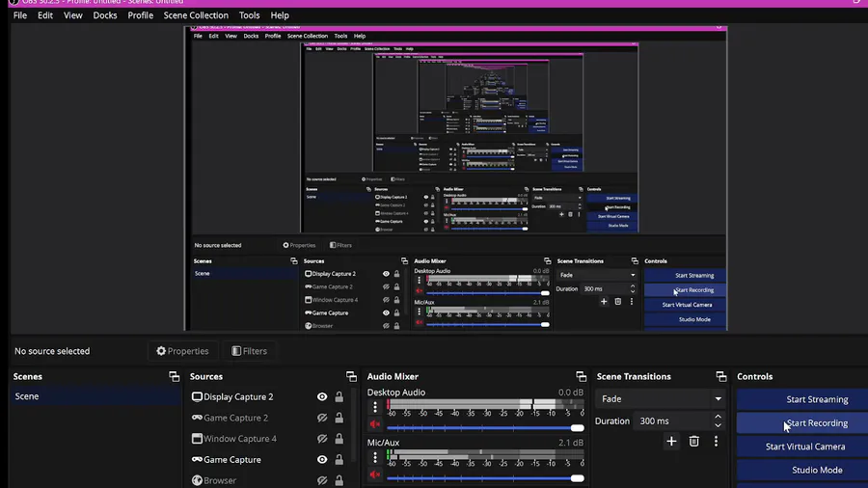Open Desktop Audio options menu

(375, 407)
